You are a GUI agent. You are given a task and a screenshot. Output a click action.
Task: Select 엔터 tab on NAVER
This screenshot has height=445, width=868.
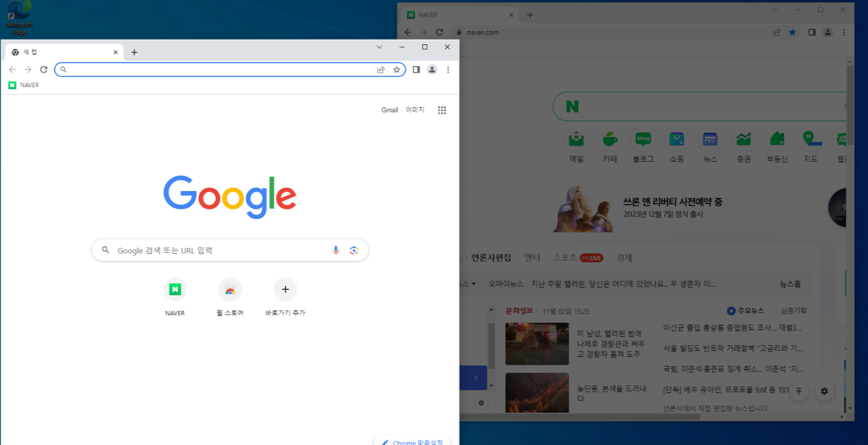point(532,257)
